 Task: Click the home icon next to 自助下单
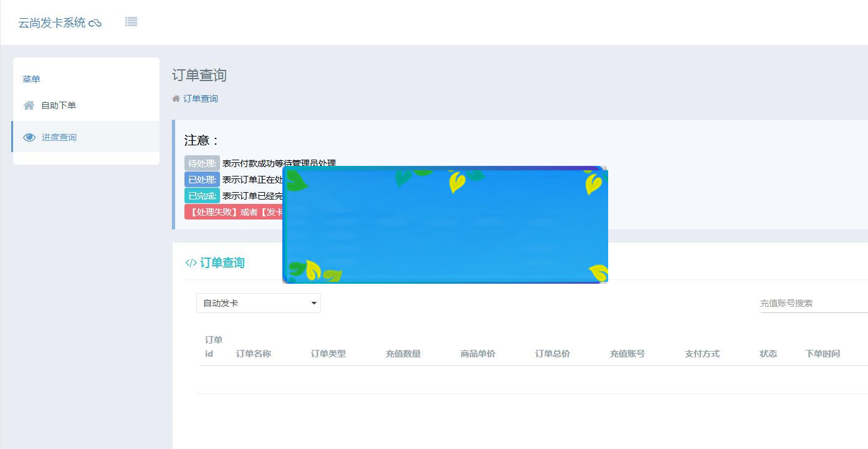pyautogui.click(x=29, y=105)
